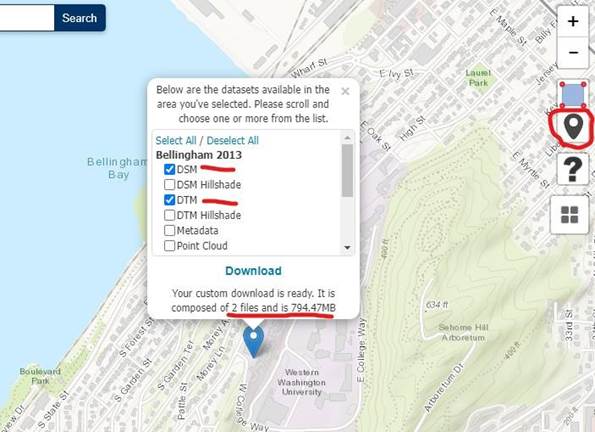The height and width of the screenshot is (432, 595).
Task: Open the question mark help button
Action: coord(573,169)
